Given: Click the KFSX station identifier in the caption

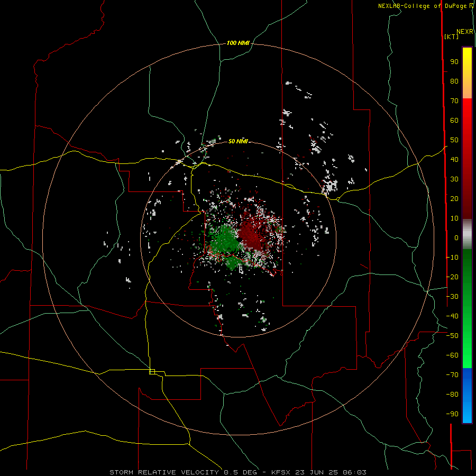Looking at the screenshot, I should pos(281,472).
